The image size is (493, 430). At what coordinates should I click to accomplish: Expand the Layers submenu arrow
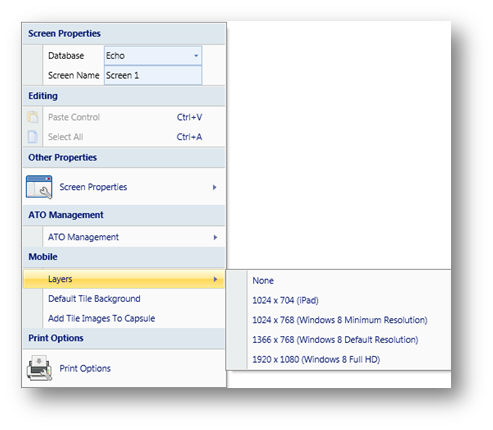[215, 279]
